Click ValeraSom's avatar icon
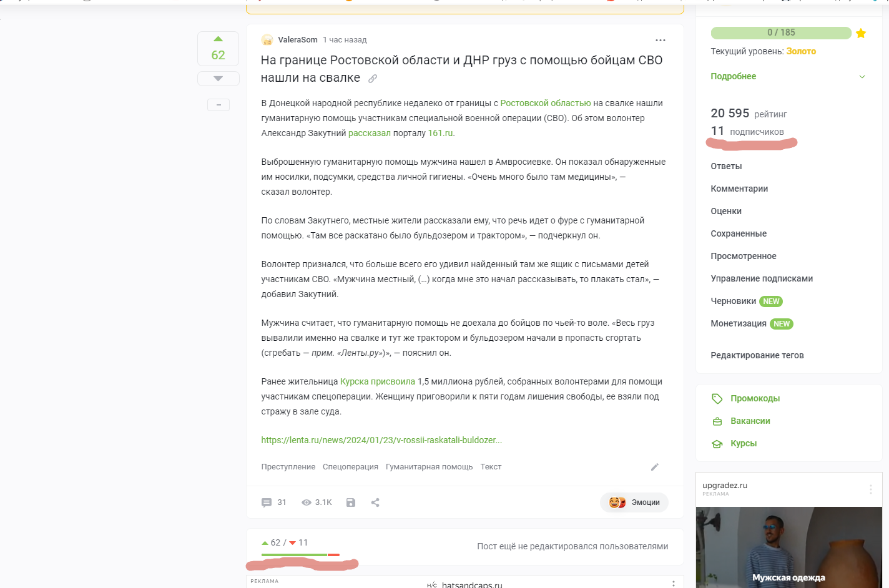Screen dimensions: 889x588 coord(267,40)
